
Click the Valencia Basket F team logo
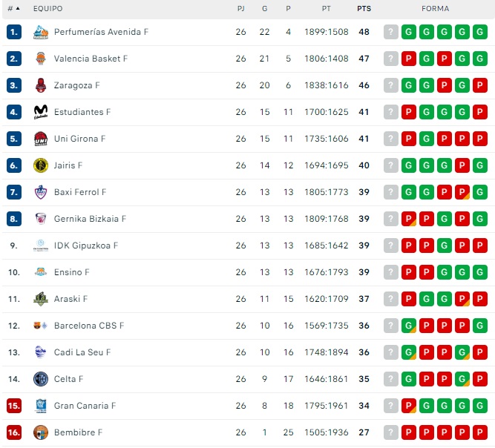tap(41, 59)
